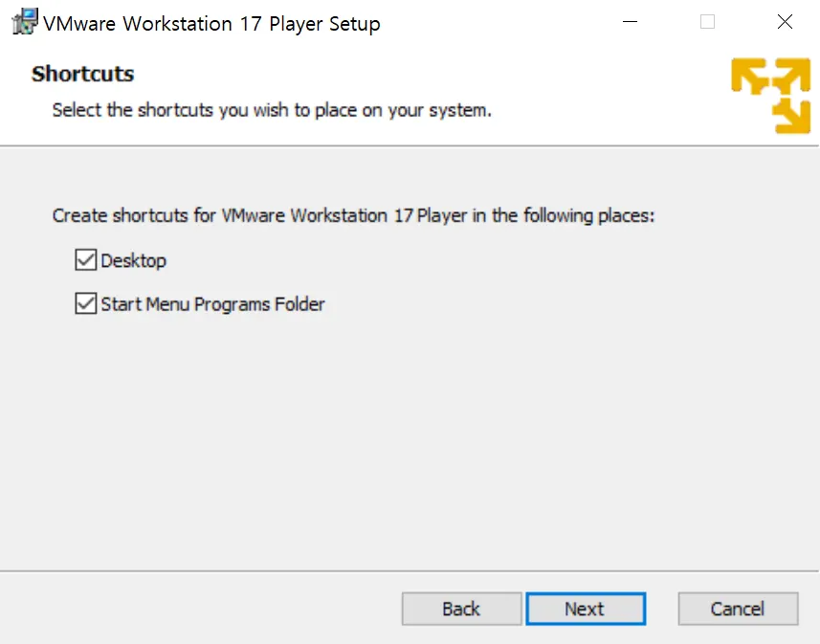The height and width of the screenshot is (644, 820).
Task: Minimize the setup window
Action: click(x=630, y=22)
